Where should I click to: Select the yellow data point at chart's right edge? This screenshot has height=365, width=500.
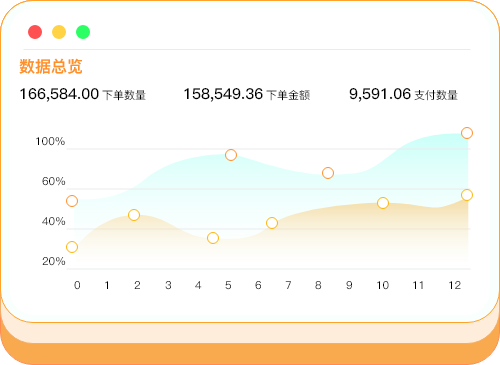pos(467,195)
